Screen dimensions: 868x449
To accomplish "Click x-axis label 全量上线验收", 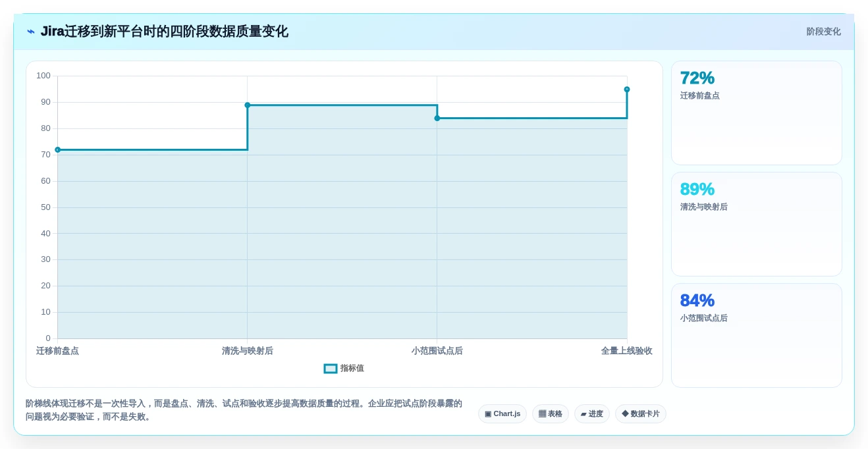I will [x=627, y=351].
